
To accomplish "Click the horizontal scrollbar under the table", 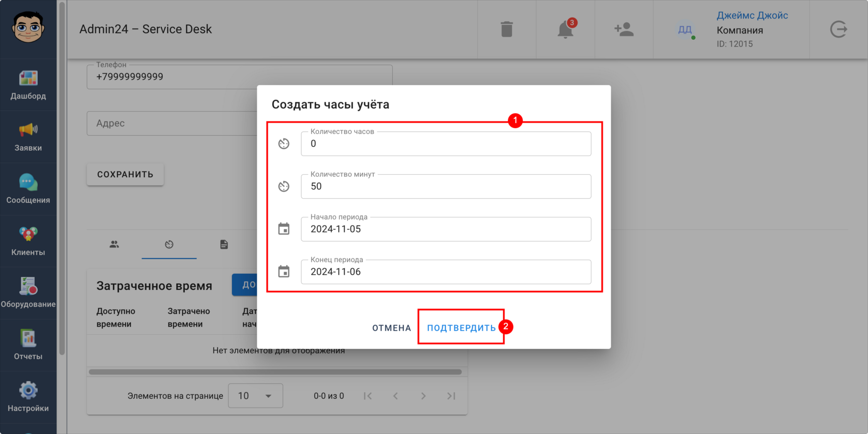I will coord(275,372).
